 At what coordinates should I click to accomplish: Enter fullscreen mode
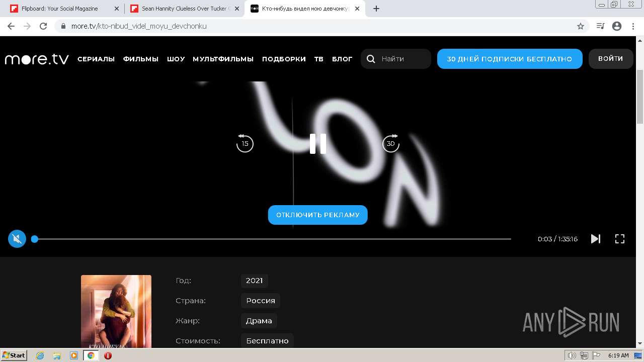(x=620, y=239)
